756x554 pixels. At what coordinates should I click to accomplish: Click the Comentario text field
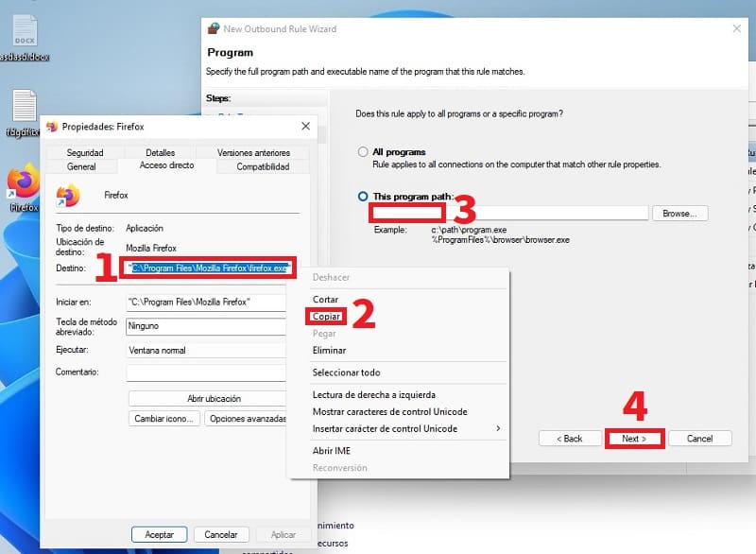[x=206, y=372]
